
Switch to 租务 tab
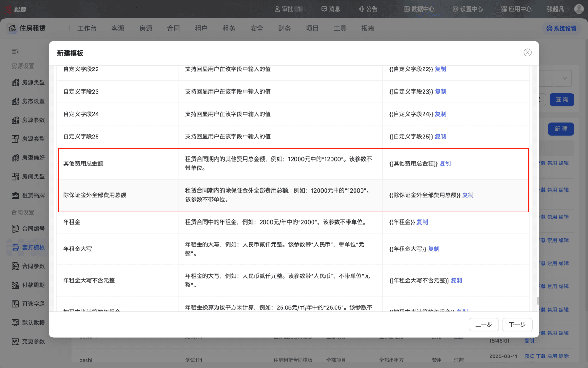pos(229,28)
